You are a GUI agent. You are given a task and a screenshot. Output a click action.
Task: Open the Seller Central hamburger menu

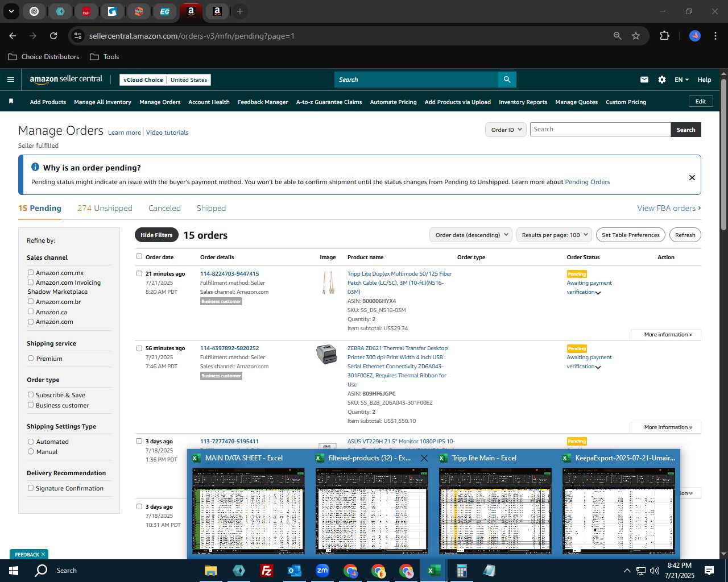pos(10,80)
